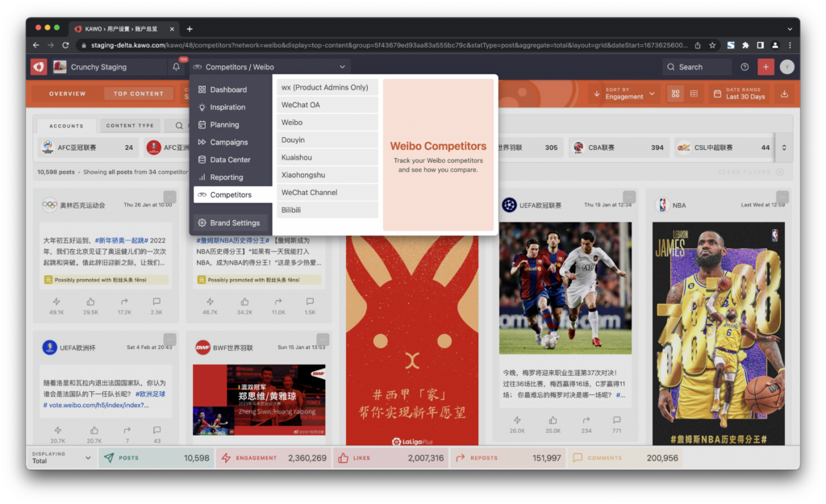Choose Xiaohongshu network
The image size is (826, 504).
click(x=327, y=175)
